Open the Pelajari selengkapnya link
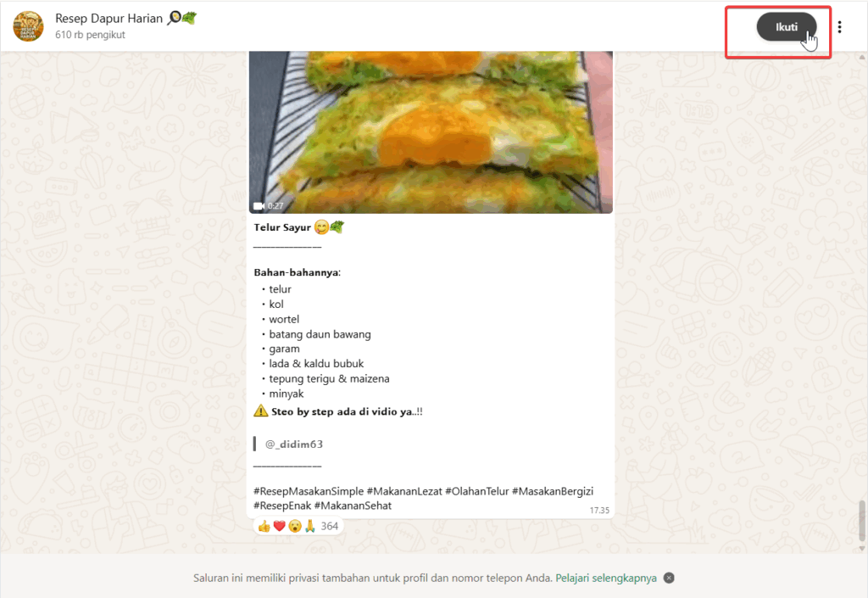The height and width of the screenshot is (598, 868). 606,578
